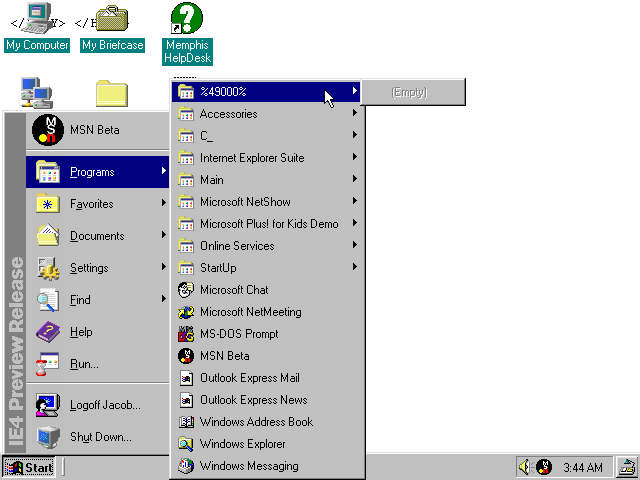The image size is (640, 480).
Task: Click the Documents open-folder icon
Action: coord(48,235)
